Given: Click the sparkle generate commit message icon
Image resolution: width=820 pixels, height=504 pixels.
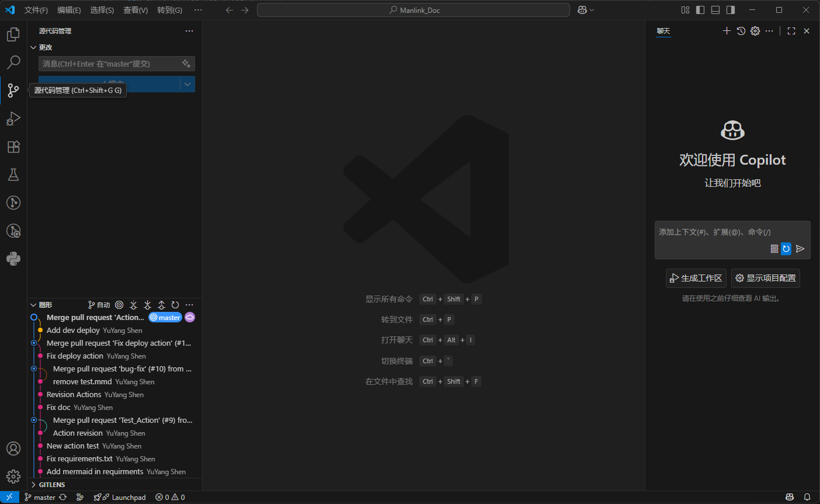Looking at the screenshot, I should click(186, 64).
